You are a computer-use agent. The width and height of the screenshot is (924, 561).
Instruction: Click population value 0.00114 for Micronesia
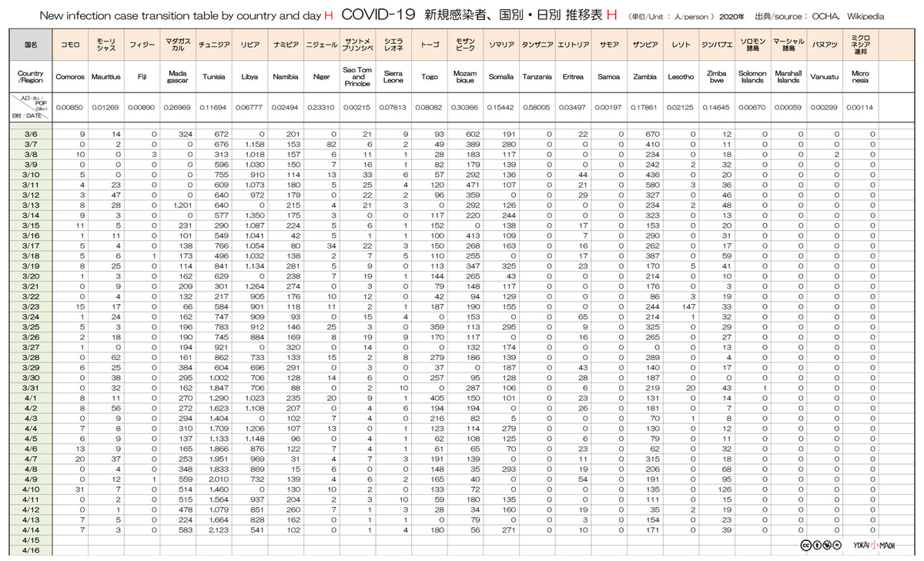click(x=859, y=107)
